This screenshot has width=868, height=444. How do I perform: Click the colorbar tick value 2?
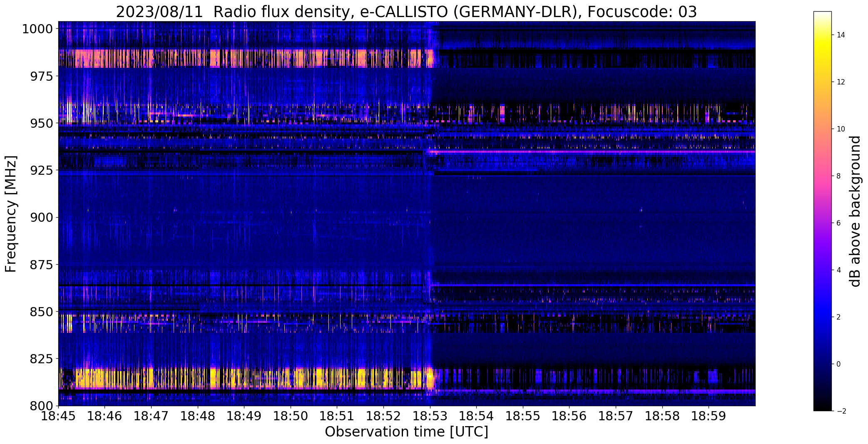click(x=839, y=317)
